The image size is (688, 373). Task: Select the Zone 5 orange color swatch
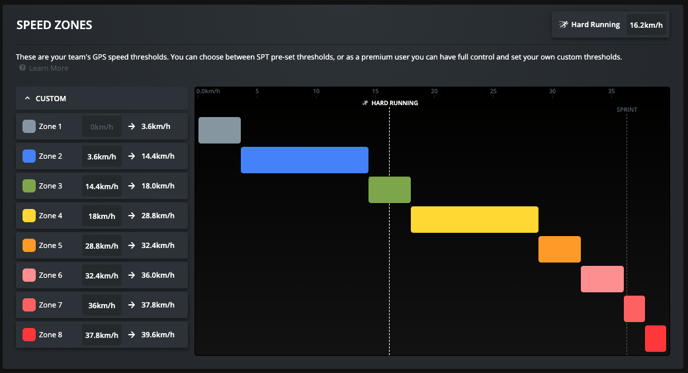pyautogui.click(x=29, y=245)
